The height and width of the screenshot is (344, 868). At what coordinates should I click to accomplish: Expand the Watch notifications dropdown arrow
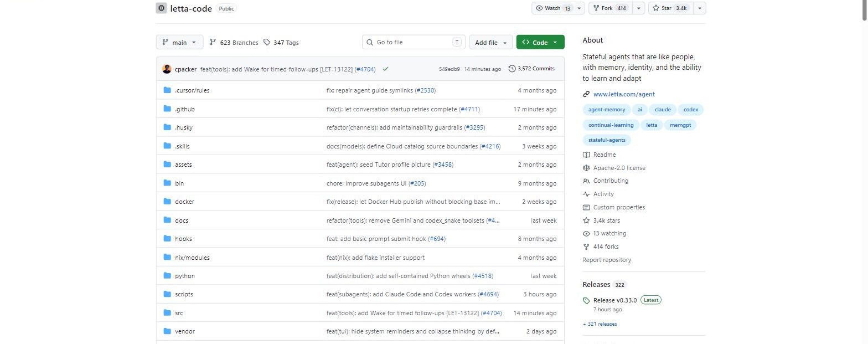[580, 8]
